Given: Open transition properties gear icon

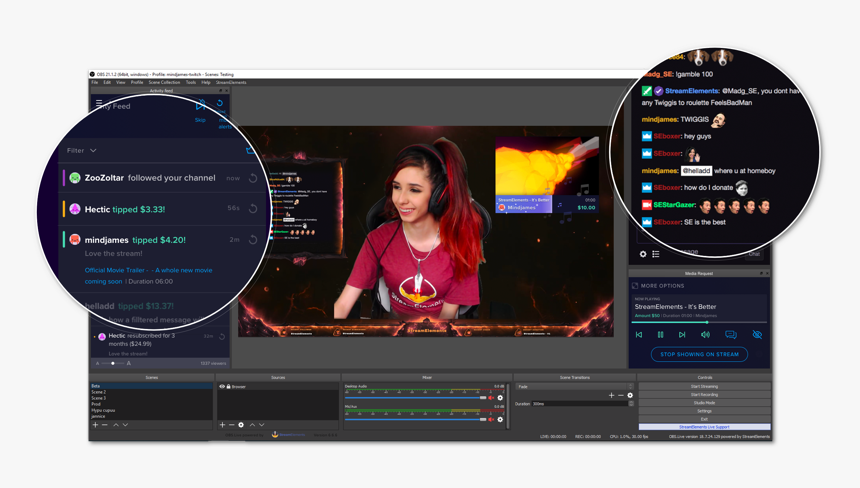Looking at the screenshot, I should pos(630,395).
